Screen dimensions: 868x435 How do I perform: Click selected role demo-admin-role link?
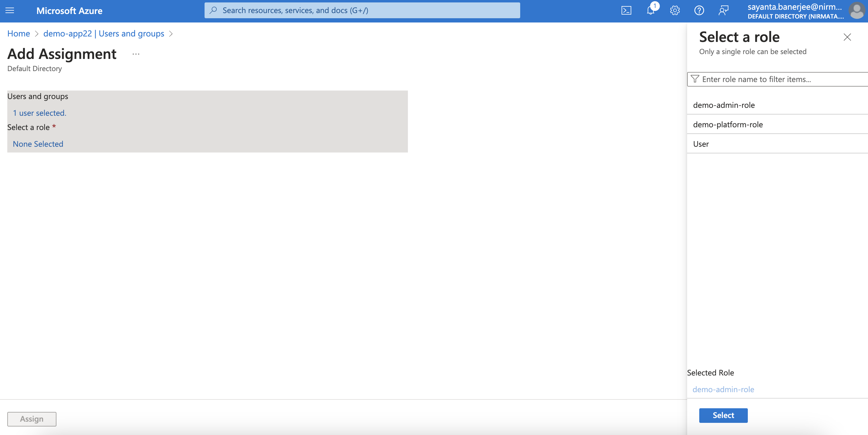(x=723, y=389)
